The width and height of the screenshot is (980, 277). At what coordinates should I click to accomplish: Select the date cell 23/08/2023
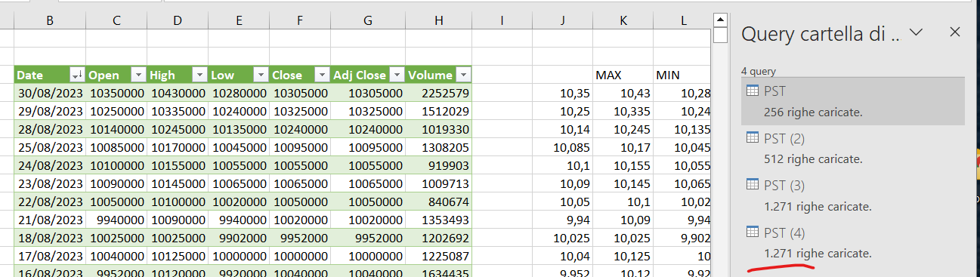click(50, 183)
